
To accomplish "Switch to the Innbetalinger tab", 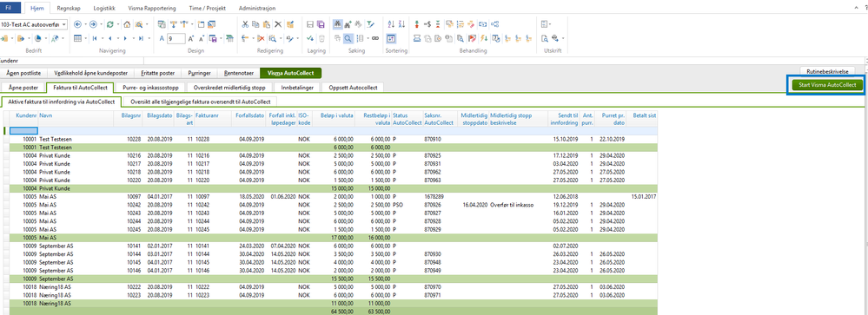I will point(298,88).
